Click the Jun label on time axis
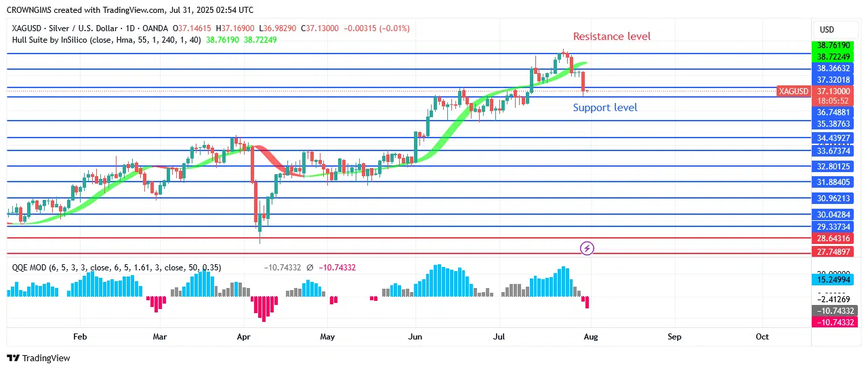Screen dimensions: 868x370 click(x=415, y=336)
